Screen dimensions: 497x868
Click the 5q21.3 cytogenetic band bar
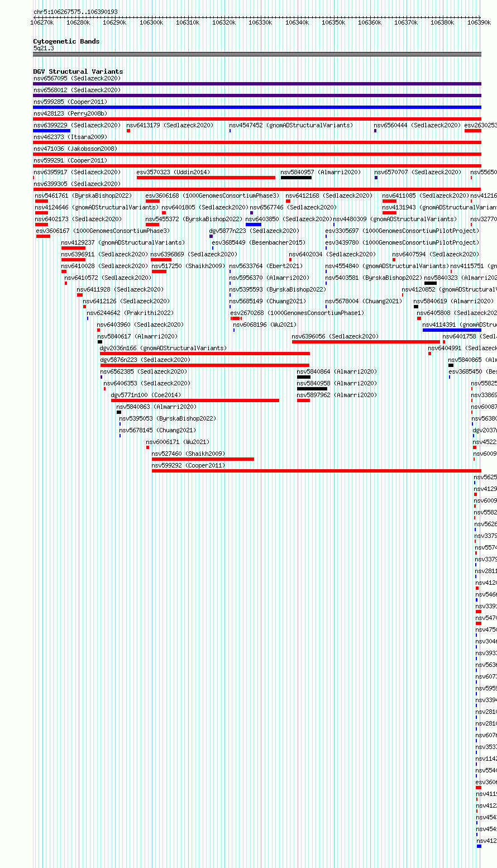click(257, 54)
